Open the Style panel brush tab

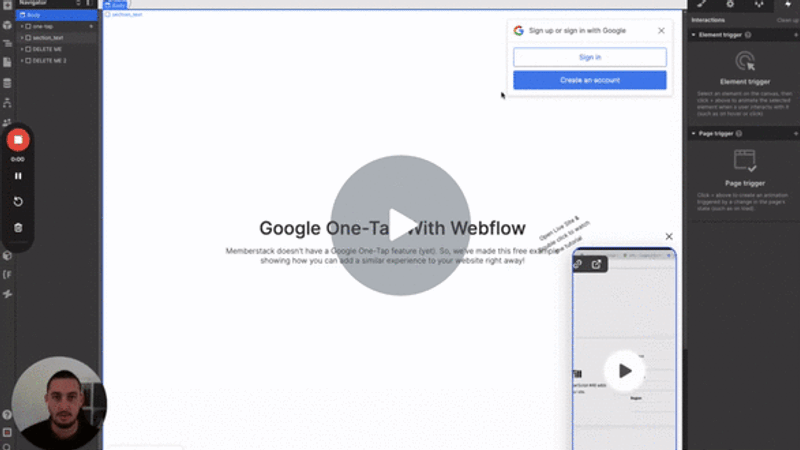702,4
